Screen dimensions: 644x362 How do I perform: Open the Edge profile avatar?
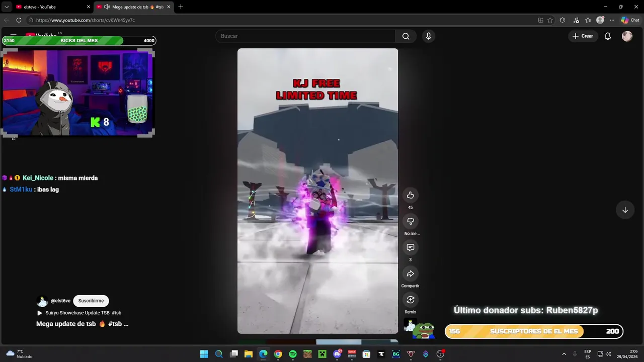[x=600, y=20]
